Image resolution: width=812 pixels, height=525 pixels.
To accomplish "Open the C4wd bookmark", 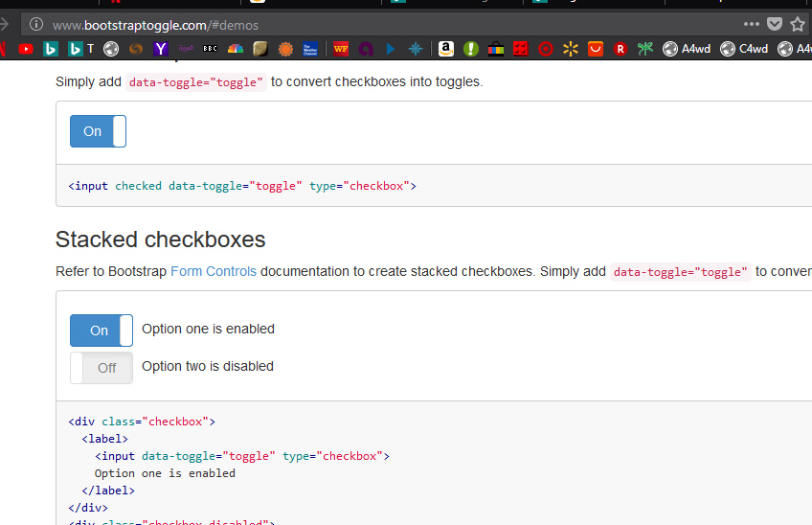I will (744, 49).
